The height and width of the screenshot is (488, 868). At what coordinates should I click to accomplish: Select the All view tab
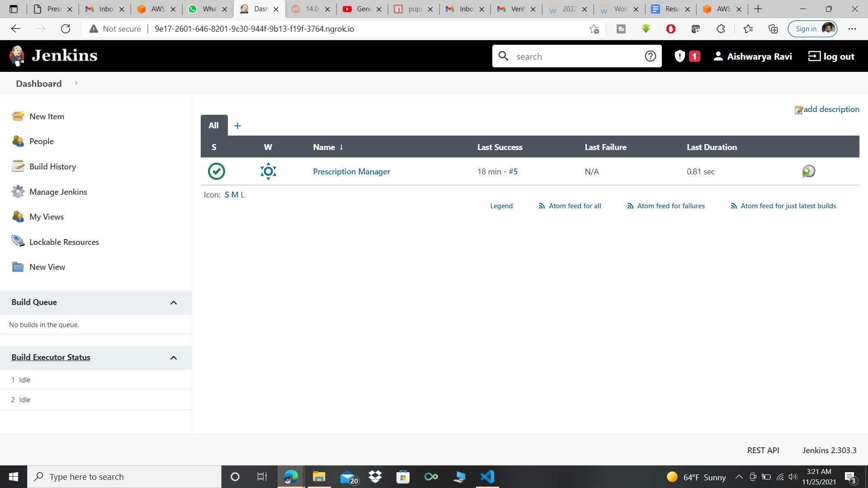coord(214,125)
